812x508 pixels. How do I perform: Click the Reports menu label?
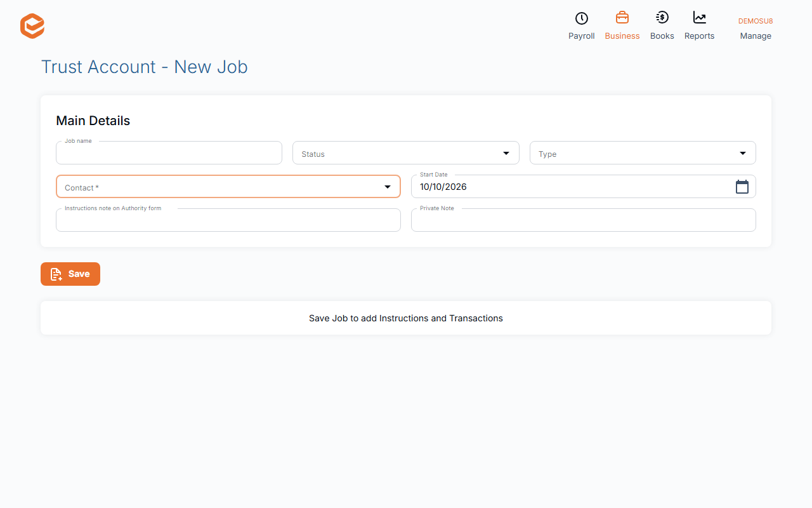700,36
